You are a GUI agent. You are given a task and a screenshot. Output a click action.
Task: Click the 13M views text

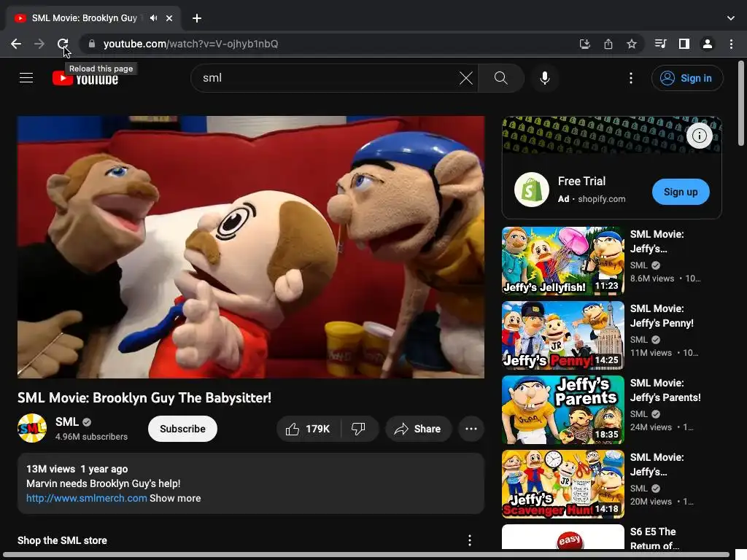click(50, 469)
